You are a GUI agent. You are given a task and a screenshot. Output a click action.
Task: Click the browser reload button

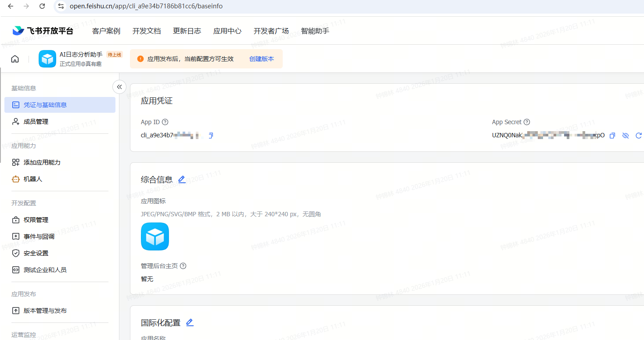(x=42, y=6)
